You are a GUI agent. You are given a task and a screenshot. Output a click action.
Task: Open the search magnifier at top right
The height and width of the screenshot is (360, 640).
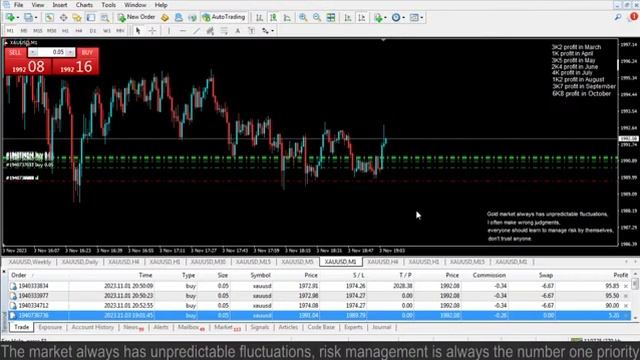pyautogui.click(x=618, y=17)
